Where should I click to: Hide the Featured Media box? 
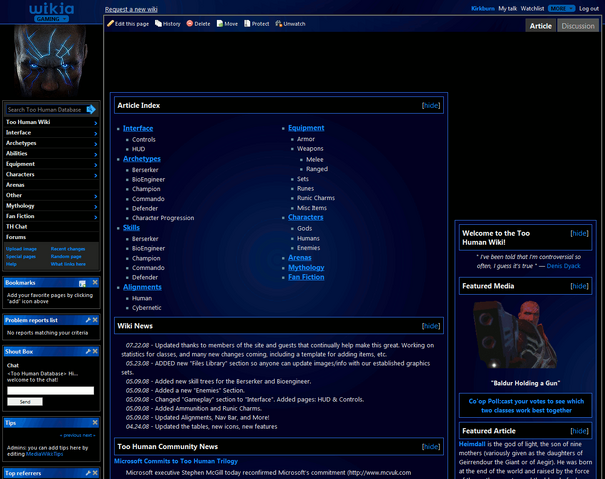click(579, 286)
